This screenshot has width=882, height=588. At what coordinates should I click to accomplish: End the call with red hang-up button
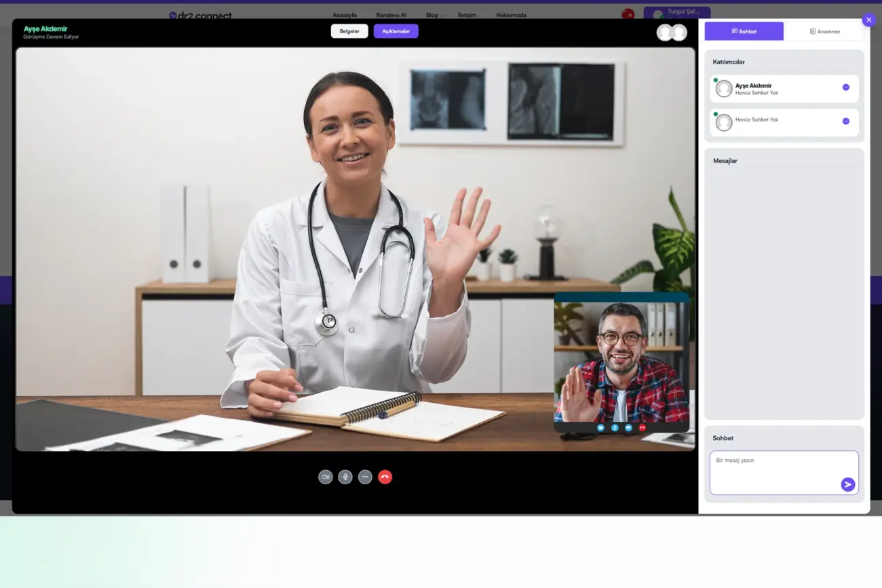(385, 477)
